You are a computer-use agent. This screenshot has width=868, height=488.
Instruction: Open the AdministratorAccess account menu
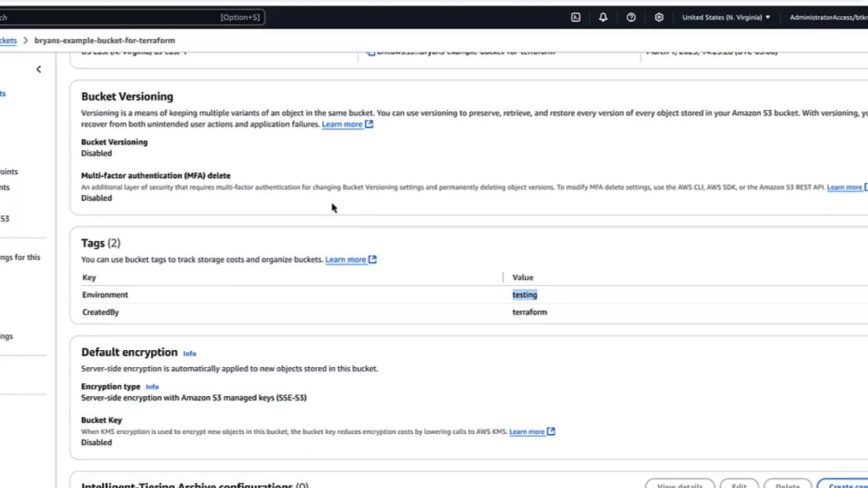click(829, 17)
